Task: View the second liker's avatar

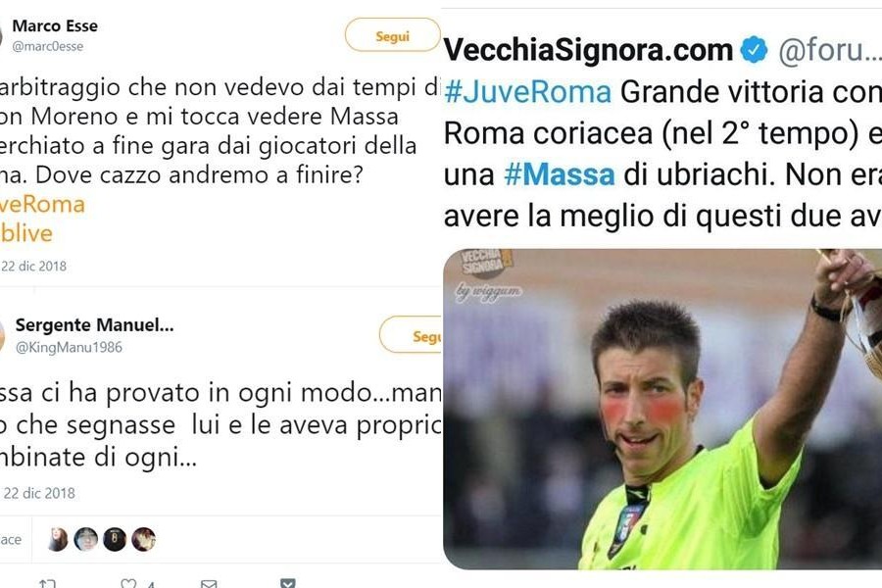Action: (86, 539)
